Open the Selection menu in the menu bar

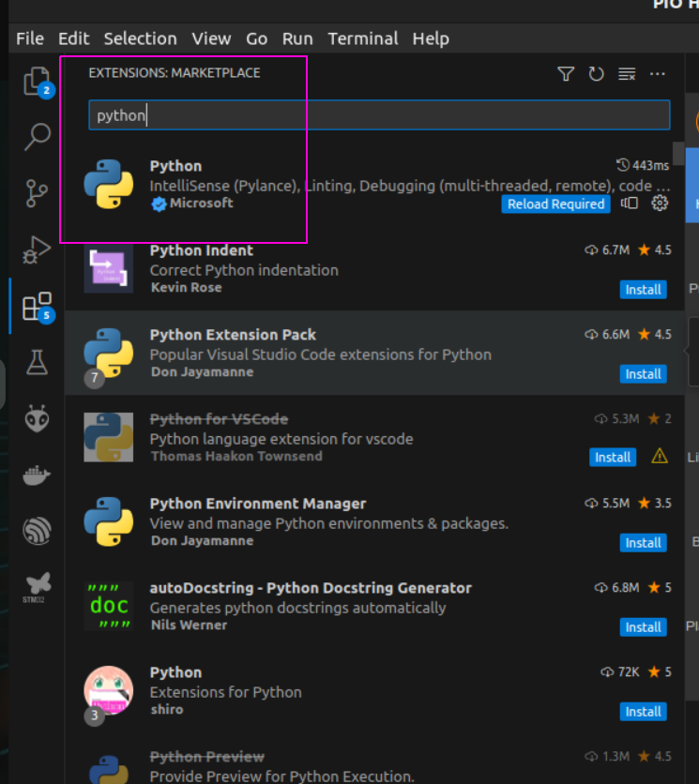click(140, 38)
